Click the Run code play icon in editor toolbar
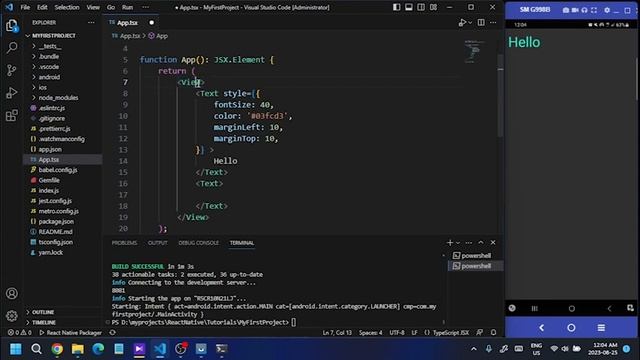The image size is (640, 360). (x=462, y=23)
